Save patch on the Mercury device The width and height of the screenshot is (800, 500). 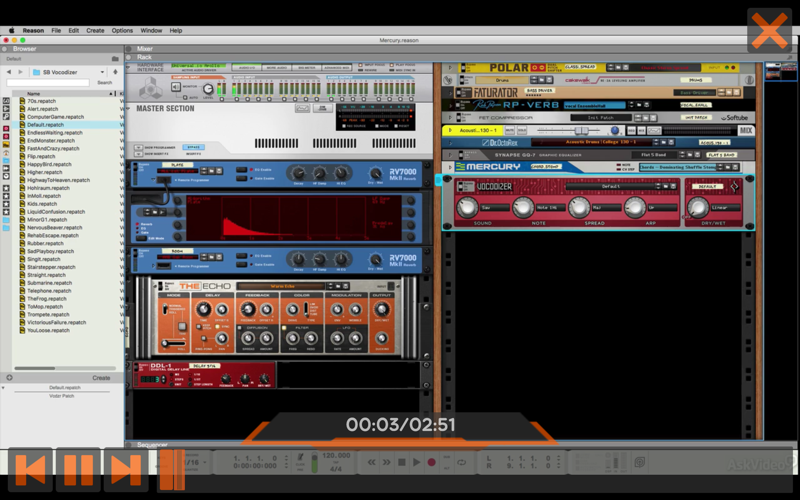736,167
